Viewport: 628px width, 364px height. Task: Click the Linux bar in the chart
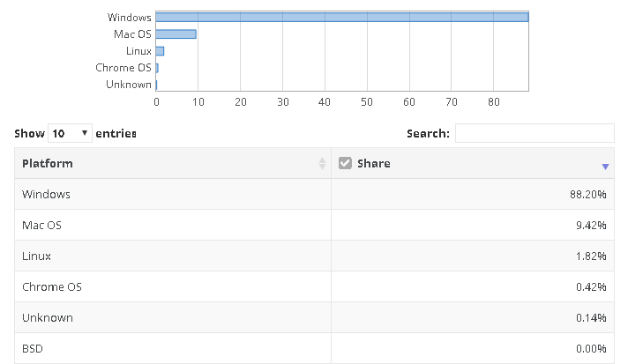tap(160, 51)
